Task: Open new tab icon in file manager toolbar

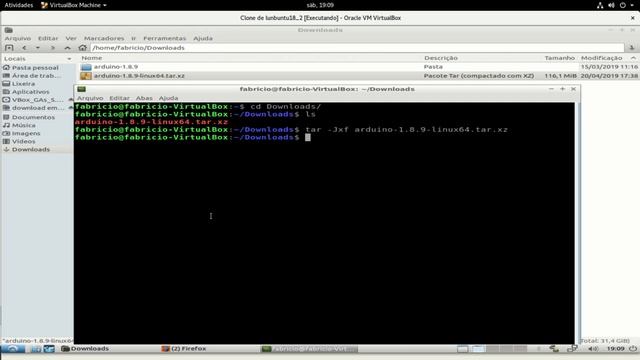Action: [x=9, y=48]
